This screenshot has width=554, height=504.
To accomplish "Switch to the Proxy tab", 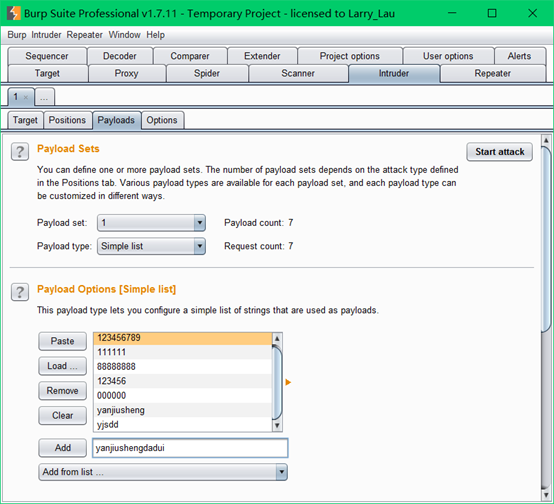I will tap(126, 73).
